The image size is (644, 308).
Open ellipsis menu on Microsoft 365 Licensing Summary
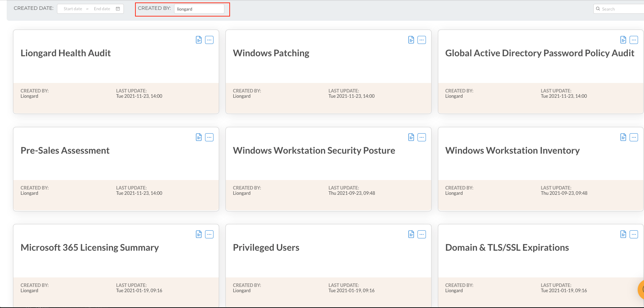209,234
